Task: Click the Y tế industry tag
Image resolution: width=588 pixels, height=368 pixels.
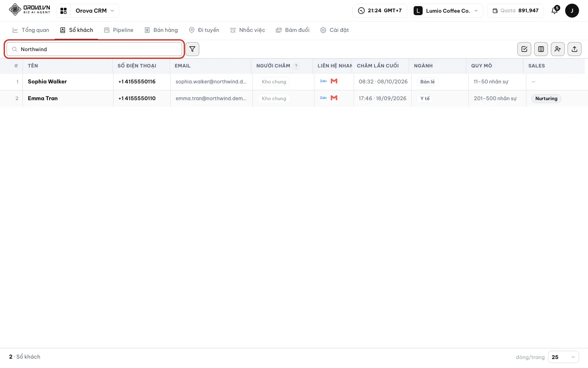Action: coord(425,99)
